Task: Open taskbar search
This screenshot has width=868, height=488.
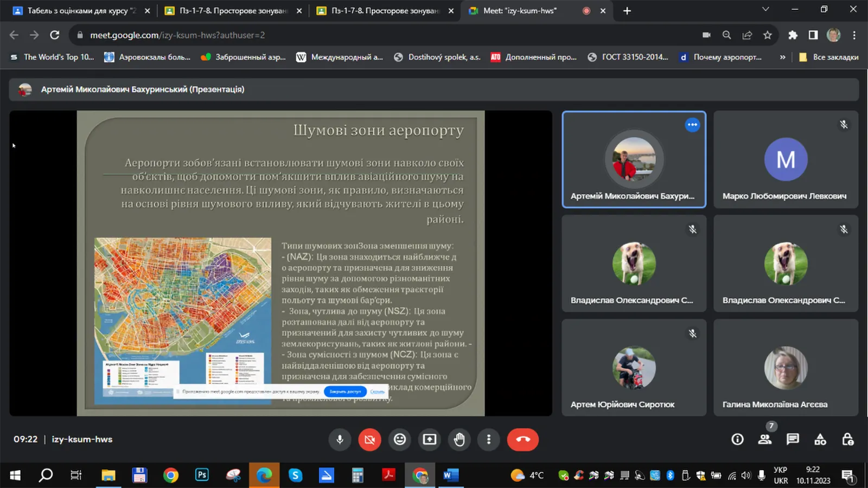Action: click(x=46, y=476)
